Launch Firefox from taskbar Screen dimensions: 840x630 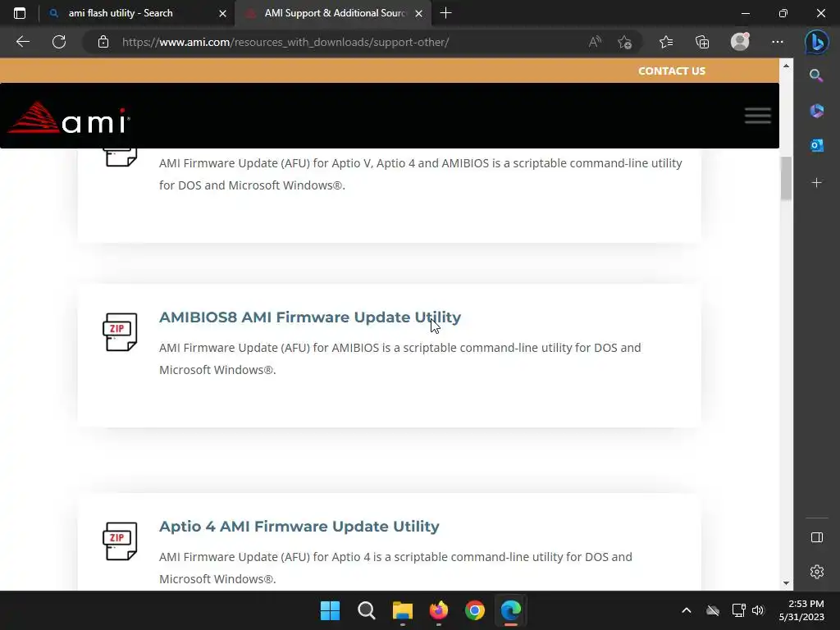point(438,610)
